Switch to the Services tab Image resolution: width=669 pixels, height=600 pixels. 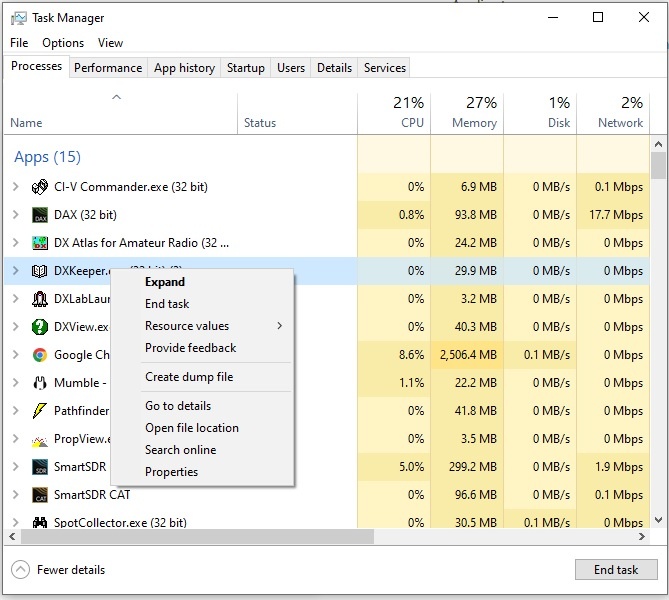[x=384, y=68]
